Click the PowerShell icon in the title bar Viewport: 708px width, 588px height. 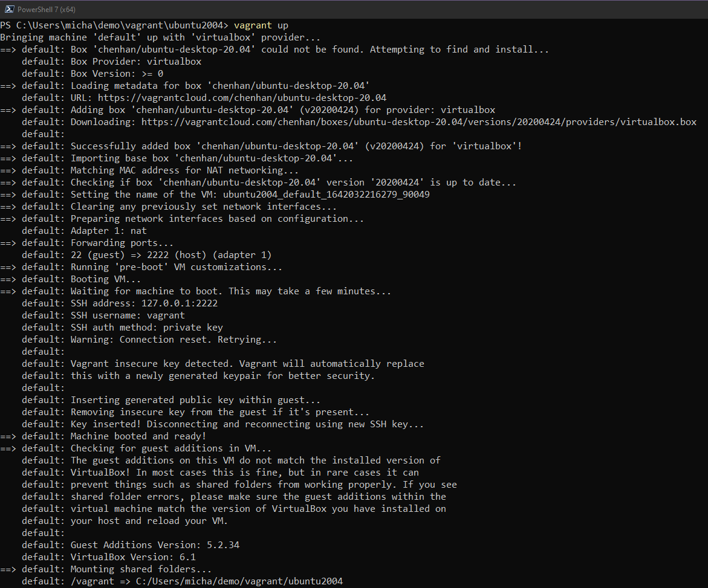[9, 9]
